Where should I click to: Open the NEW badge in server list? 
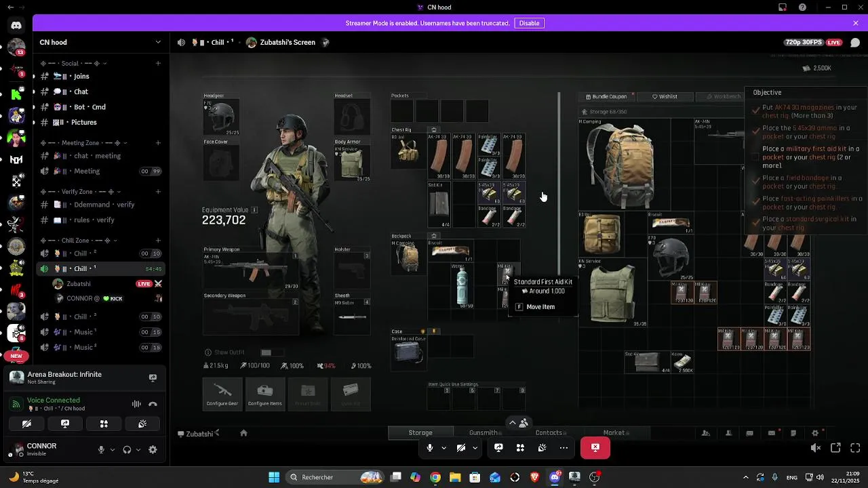point(16,356)
